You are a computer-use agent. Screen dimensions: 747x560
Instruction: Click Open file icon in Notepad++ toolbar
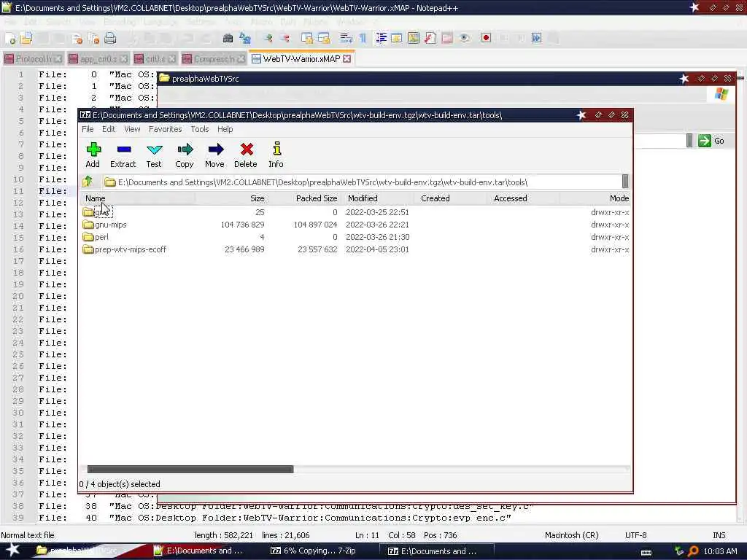coord(26,38)
